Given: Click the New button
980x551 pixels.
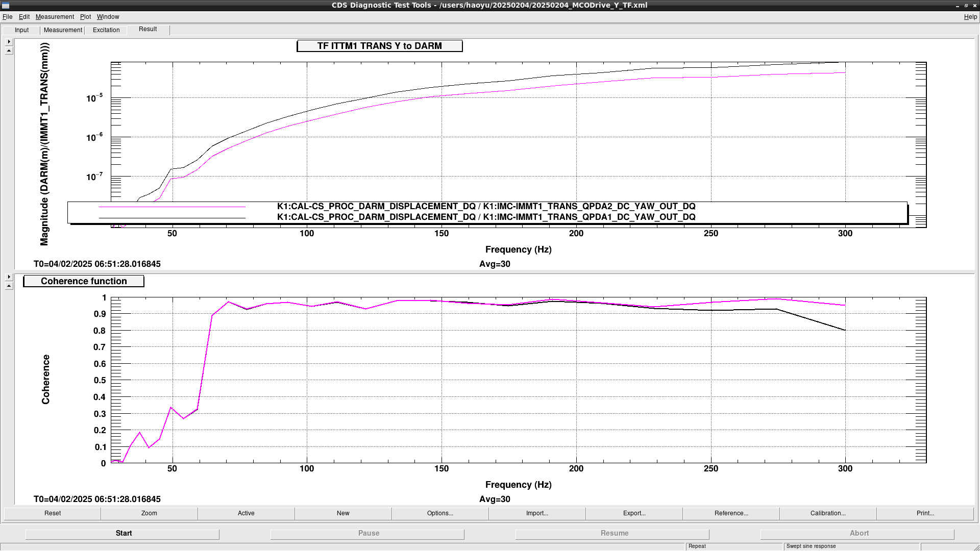Looking at the screenshot, I should pyautogui.click(x=343, y=513).
